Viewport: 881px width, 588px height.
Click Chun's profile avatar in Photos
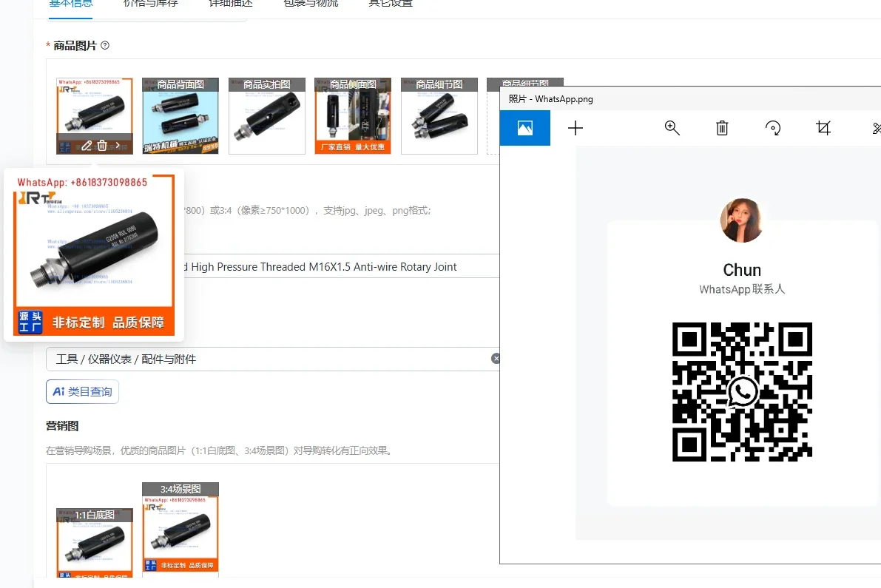(742, 220)
